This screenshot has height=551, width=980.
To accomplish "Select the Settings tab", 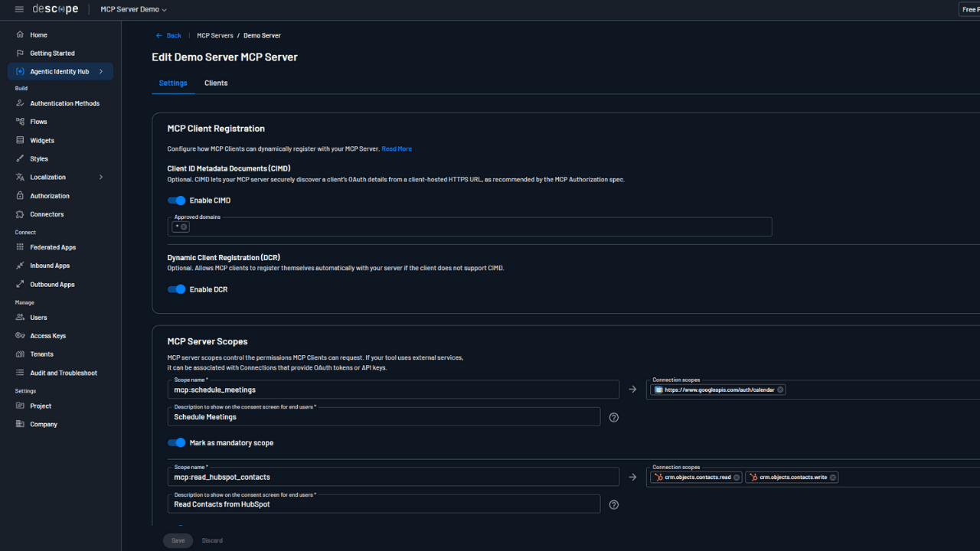I will [x=172, y=83].
